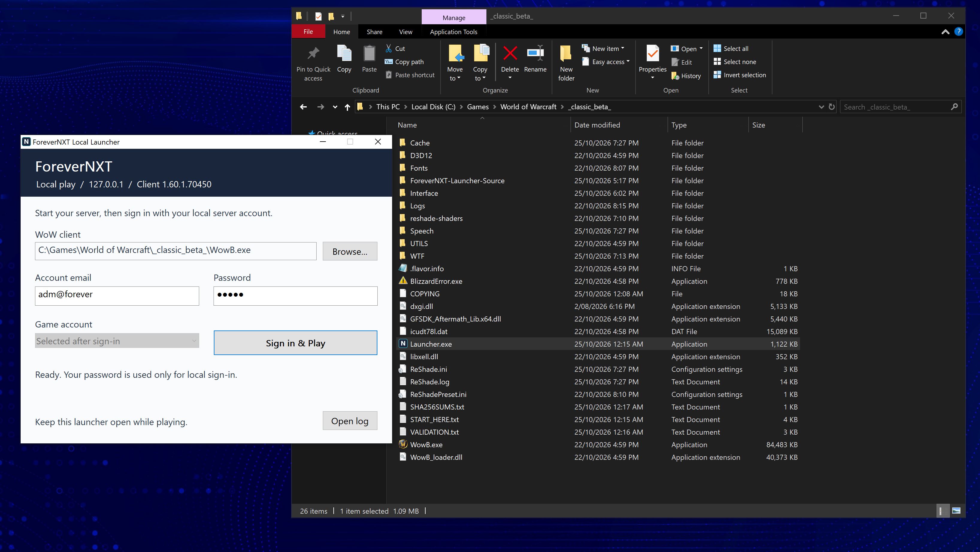Refresh the folder with the refresh icon
Image resolution: width=980 pixels, height=552 pixels.
pyautogui.click(x=832, y=107)
